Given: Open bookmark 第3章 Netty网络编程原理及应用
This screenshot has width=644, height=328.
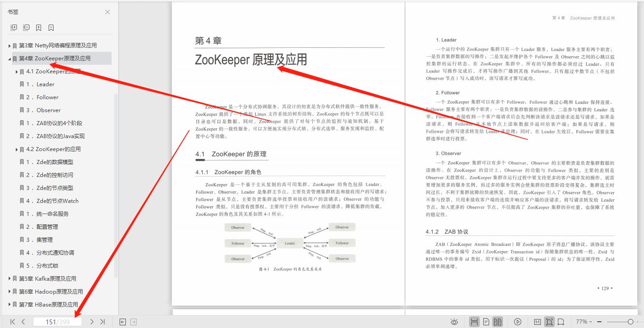Looking at the screenshot, I should point(58,46).
